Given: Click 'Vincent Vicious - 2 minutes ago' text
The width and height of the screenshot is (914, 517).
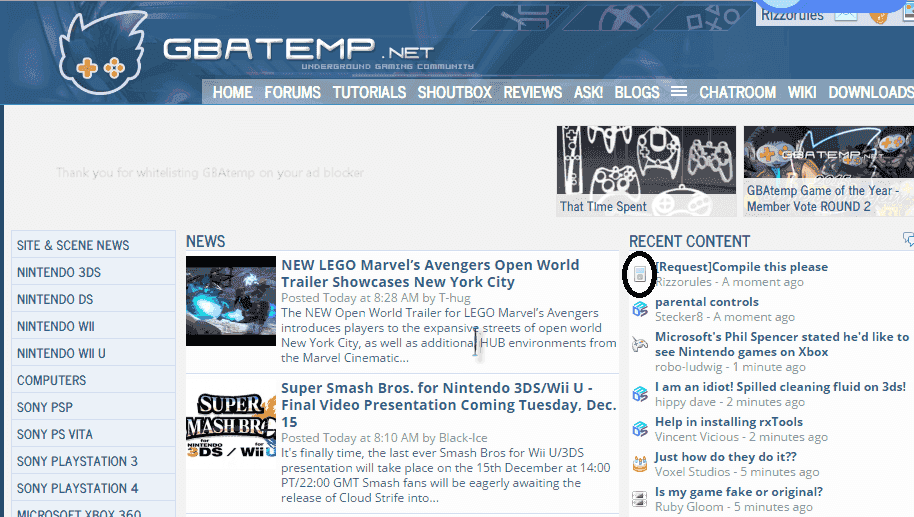Looking at the screenshot, I should 741,437.
